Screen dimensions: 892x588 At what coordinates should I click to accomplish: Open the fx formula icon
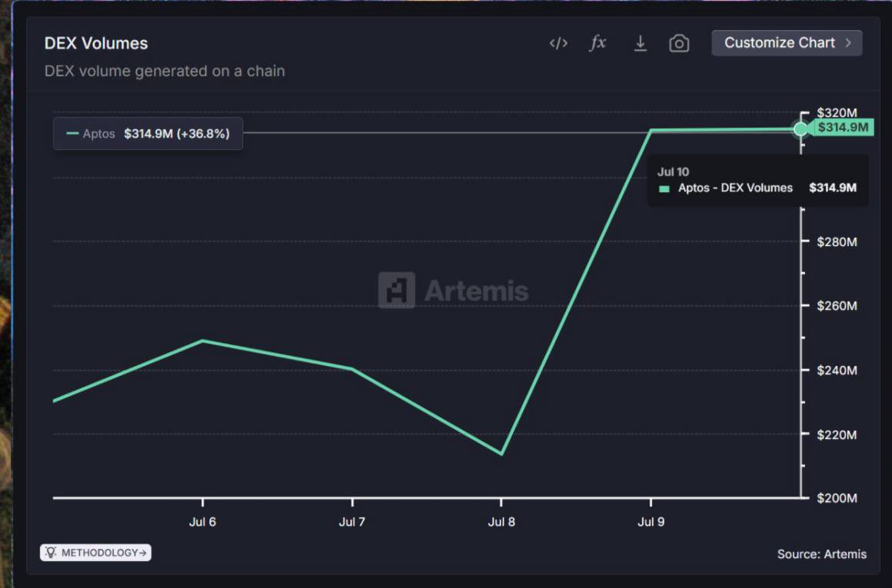pos(597,42)
